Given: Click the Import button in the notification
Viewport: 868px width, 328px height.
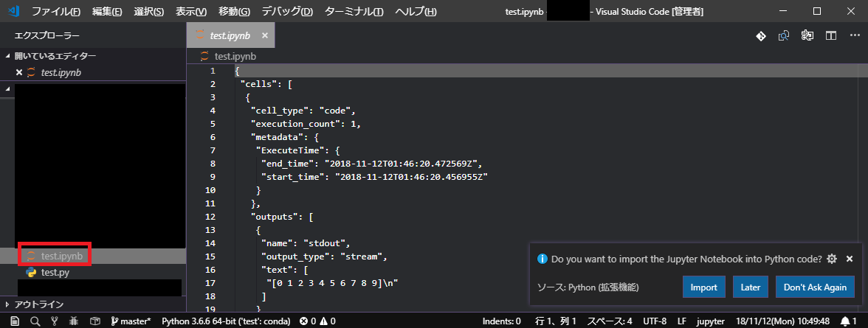Looking at the screenshot, I should [704, 287].
